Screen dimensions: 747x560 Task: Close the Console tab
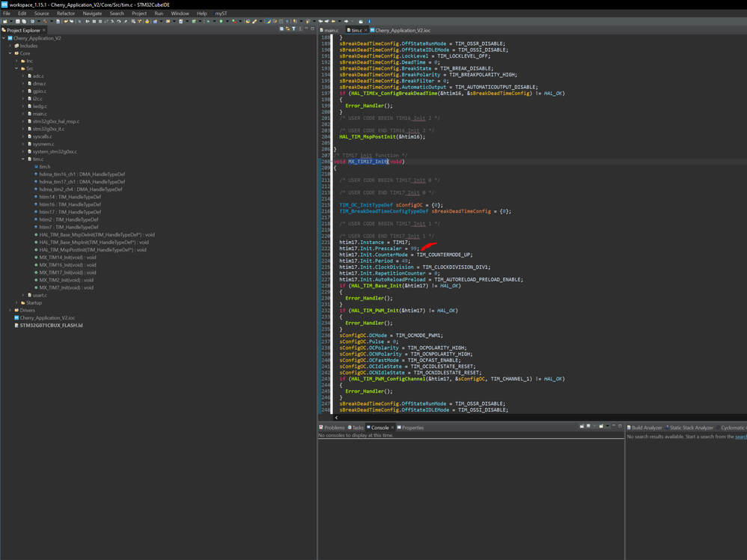(x=392, y=427)
